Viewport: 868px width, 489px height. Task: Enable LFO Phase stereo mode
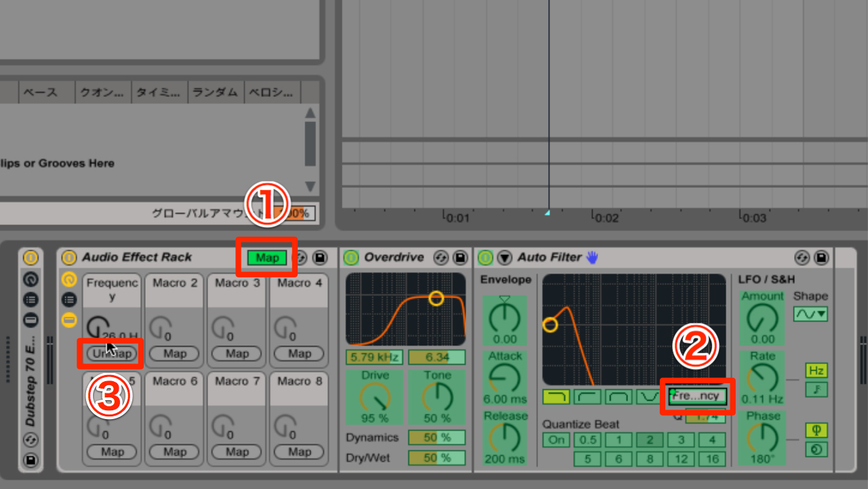pos(816,430)
